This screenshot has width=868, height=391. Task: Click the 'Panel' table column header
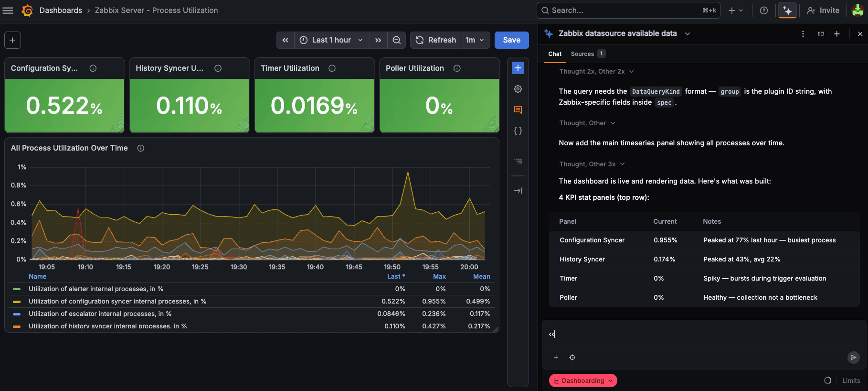[568, 222]
